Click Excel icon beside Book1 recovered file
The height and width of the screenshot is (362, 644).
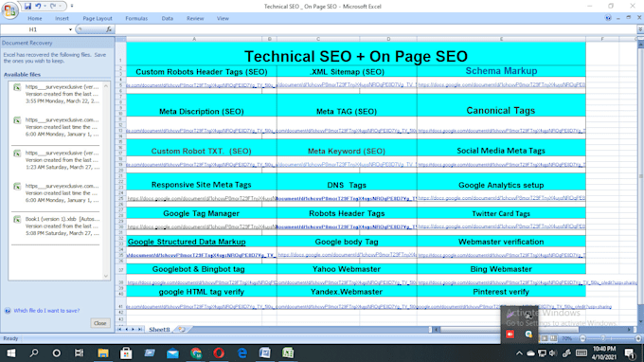click(x=17, y=220)
